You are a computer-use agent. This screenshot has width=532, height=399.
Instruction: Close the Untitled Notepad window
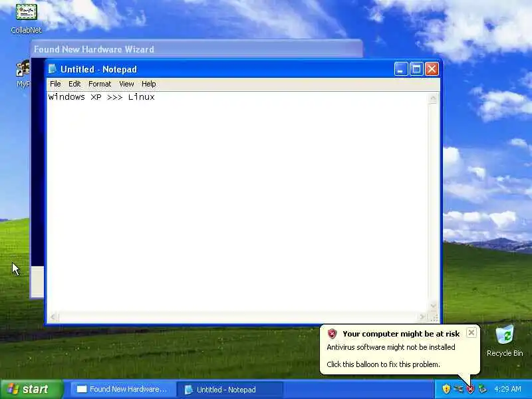tap(432, 69)
